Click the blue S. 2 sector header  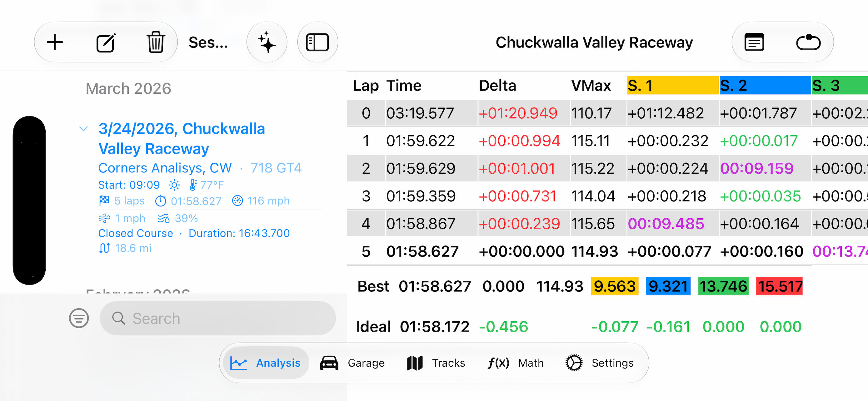[x=765, y=85]
